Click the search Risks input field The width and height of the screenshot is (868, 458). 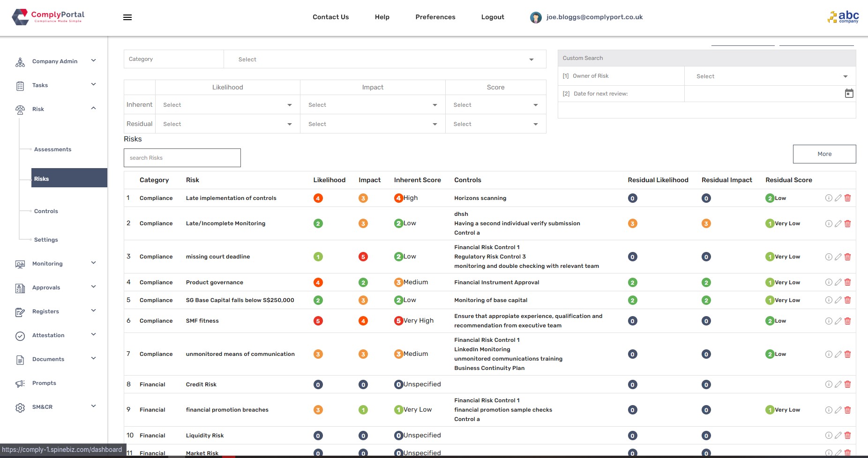(x=182, y=158)
